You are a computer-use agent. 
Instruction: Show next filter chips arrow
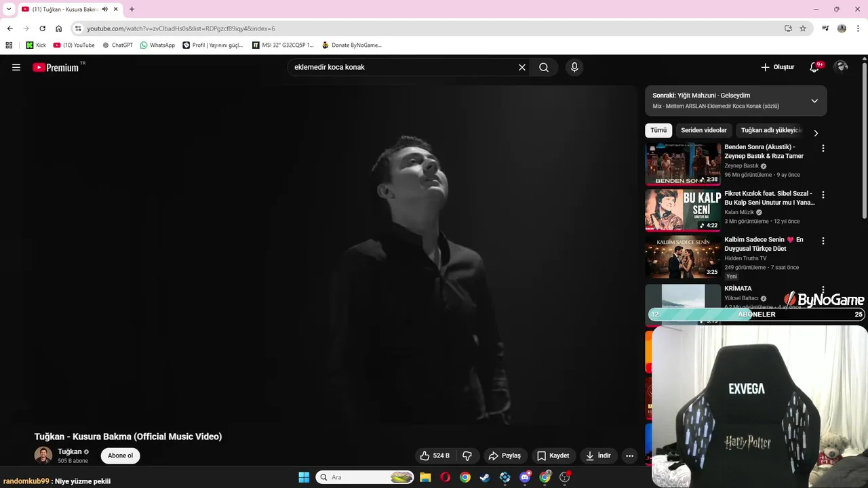816,133
